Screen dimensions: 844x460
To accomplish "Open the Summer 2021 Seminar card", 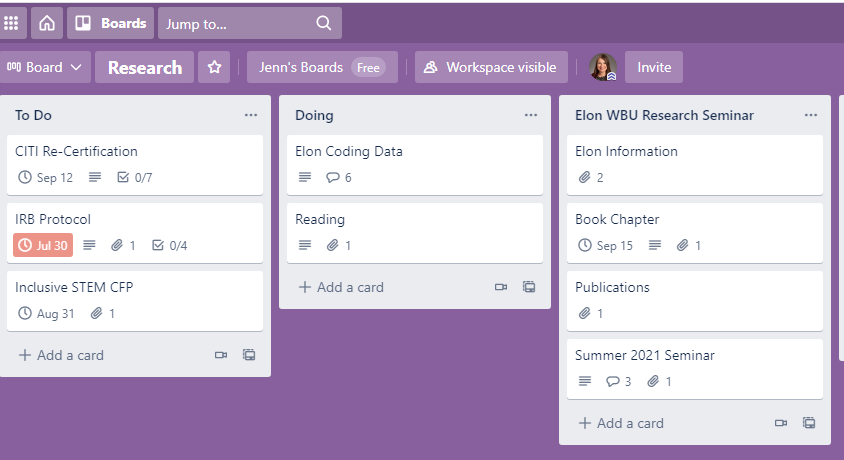I will tap(694, 369).
